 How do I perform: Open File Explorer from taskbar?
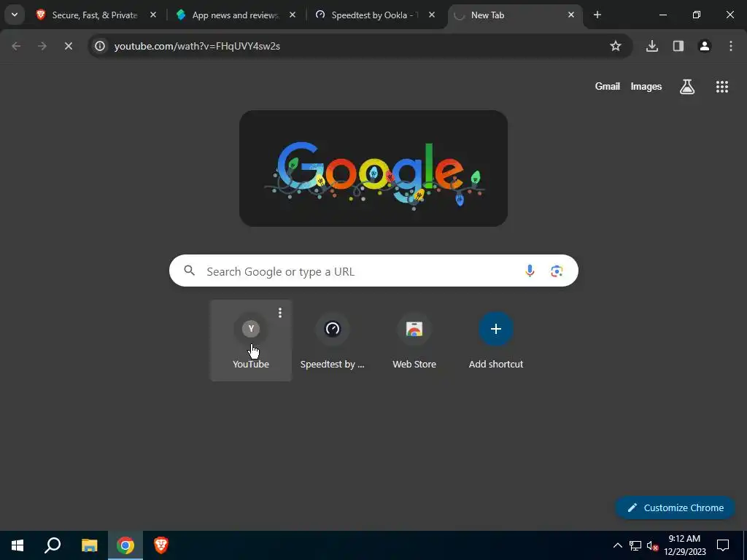[89, 545]
